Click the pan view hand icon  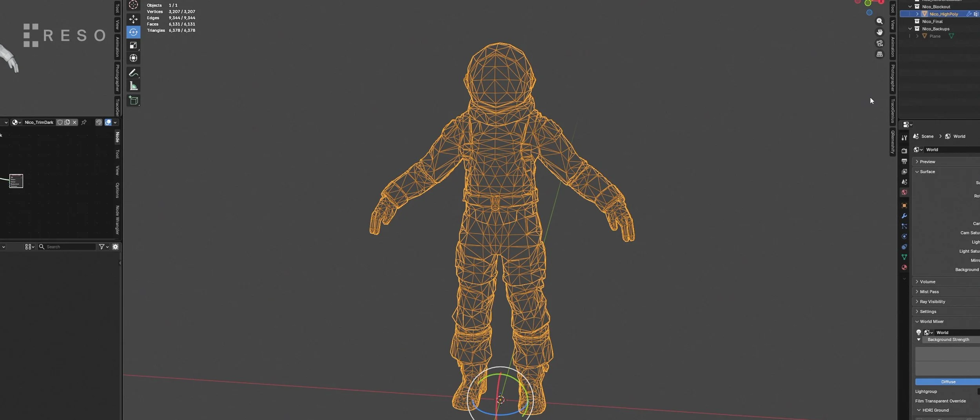pyautogui.click(x=880, y=32)
